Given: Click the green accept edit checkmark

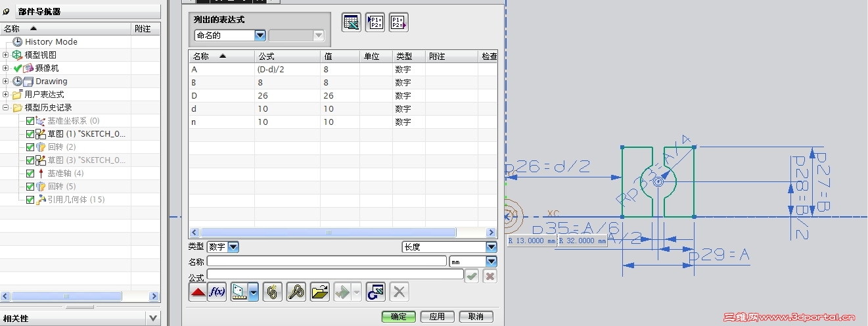Looking at the screenshot, I should 472,276.
